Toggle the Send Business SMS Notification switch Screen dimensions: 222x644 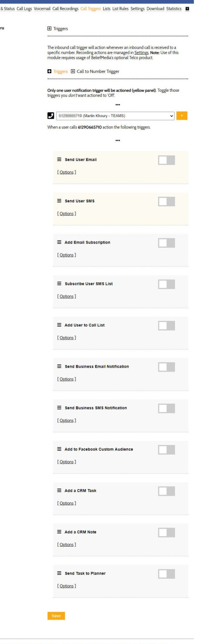166,408
